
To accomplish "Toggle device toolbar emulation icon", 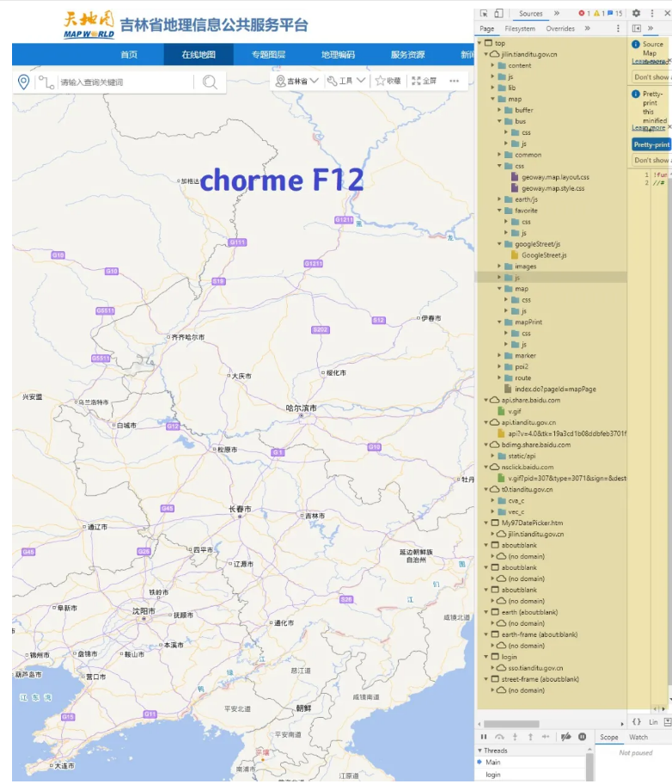I will tap(498, 13).
